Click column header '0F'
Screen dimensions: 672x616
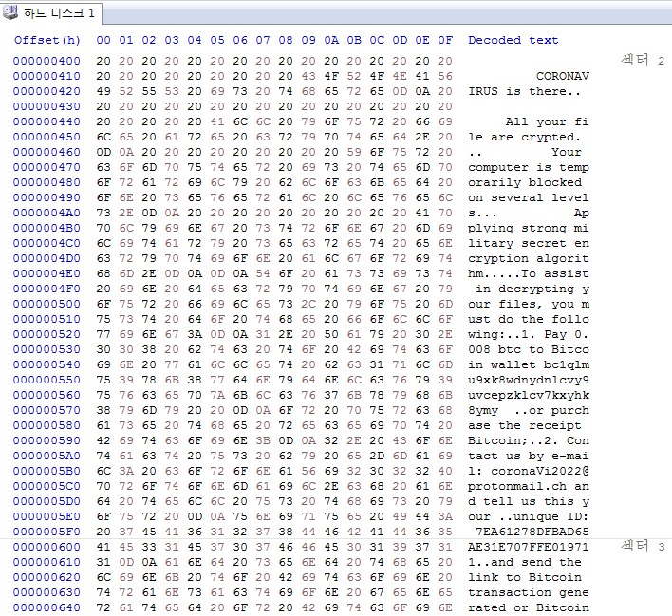(445, 40)
